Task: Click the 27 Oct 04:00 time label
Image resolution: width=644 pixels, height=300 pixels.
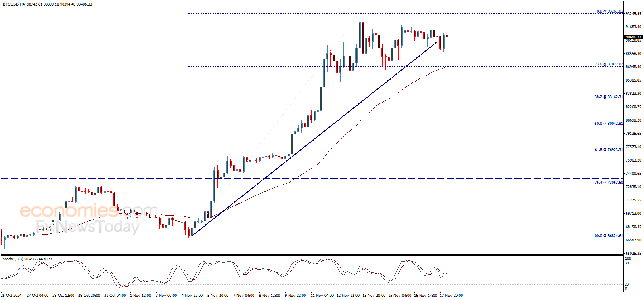Action: pyautogui.click(x=38, y=296)
